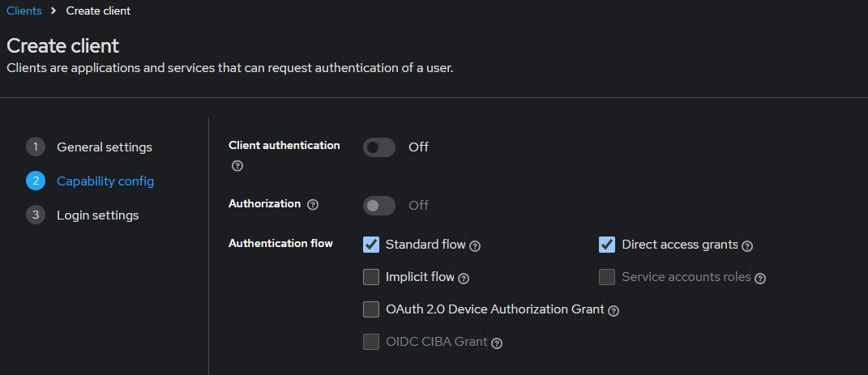Uncheck the Direct access grants checkbox
Viewport: 868px width, 375px height.
pyautogui.click(x=607, y=245)
